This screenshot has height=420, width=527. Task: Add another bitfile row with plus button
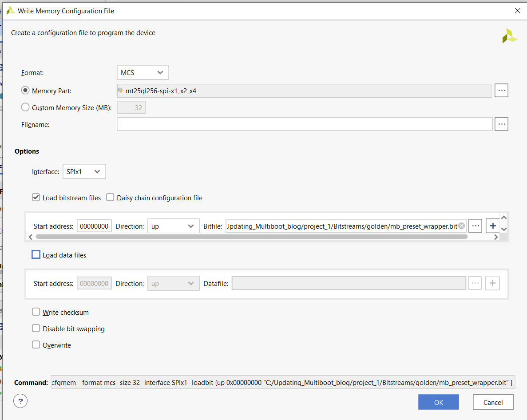(492, 226)
